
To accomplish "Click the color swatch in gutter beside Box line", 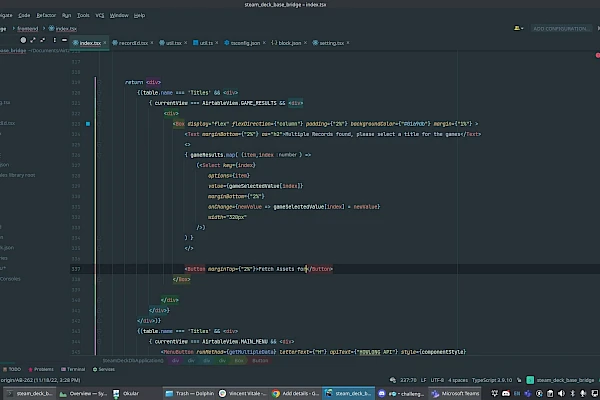I will [x=88, y=123].
